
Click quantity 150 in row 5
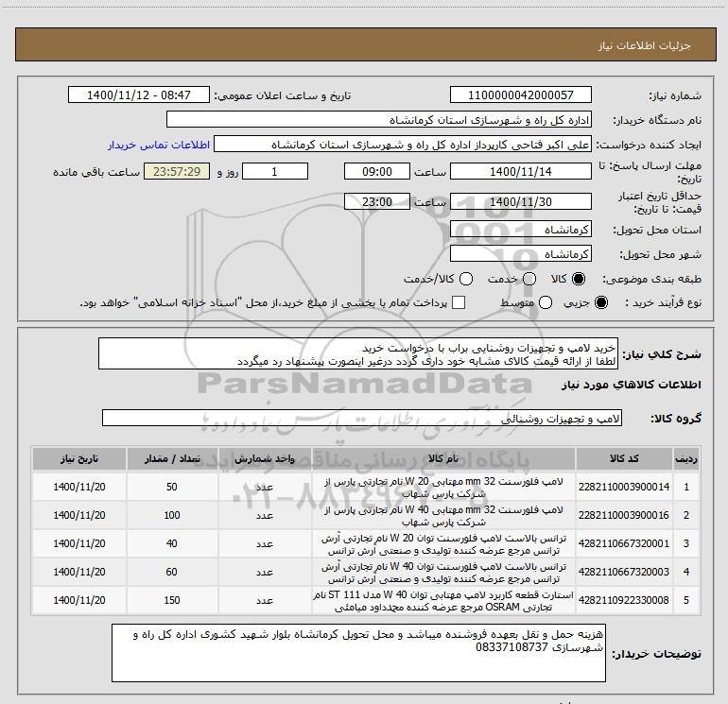click(x=172, y=600)
